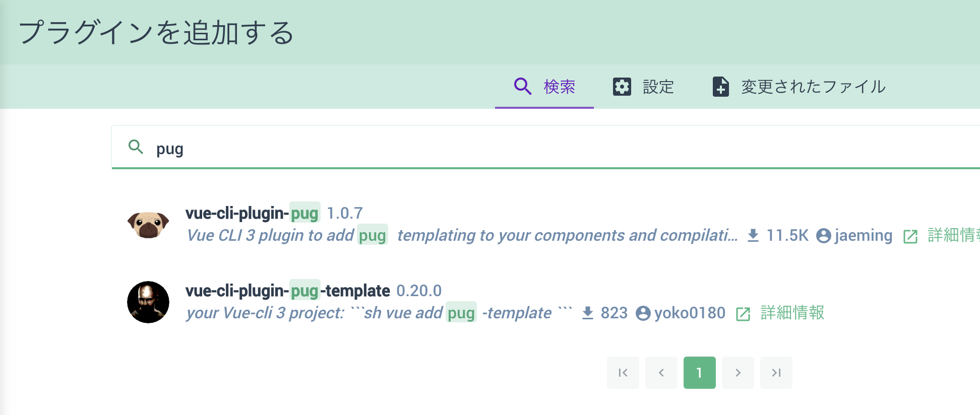This screenshot has width=980, height=415.
Task: Click the author icon next to yoko0180
Action: pyautogui.click(x=643, y=313)
